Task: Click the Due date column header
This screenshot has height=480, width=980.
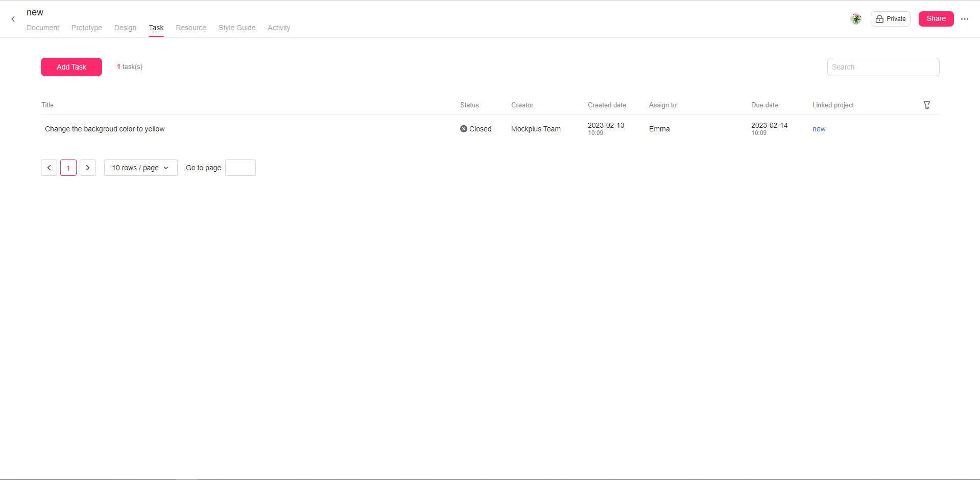Action: click(x=764, y=105)
